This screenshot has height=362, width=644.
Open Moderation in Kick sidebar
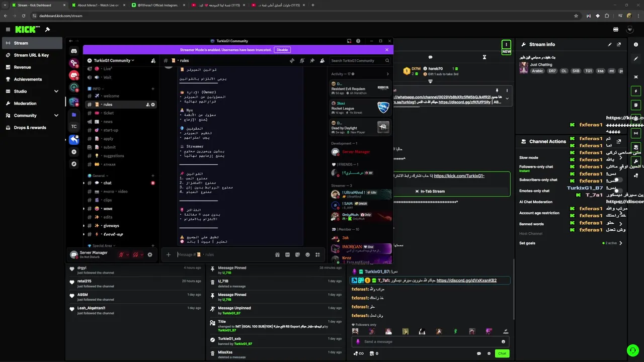coord(33,103)
